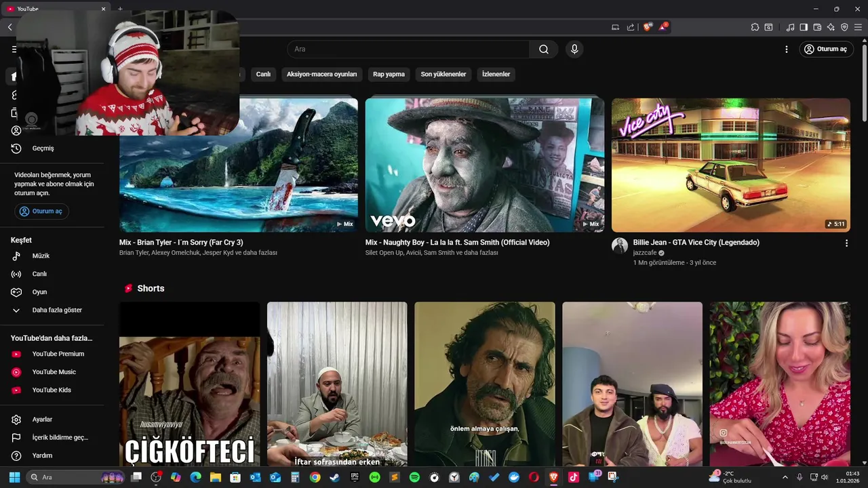
Task: Open options menu for Billie Jean video
Action: tap(846, 243)
